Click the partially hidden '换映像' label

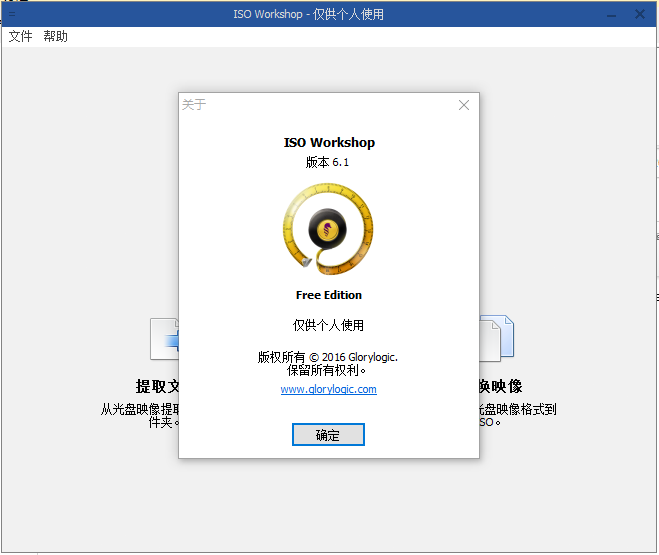501,386
